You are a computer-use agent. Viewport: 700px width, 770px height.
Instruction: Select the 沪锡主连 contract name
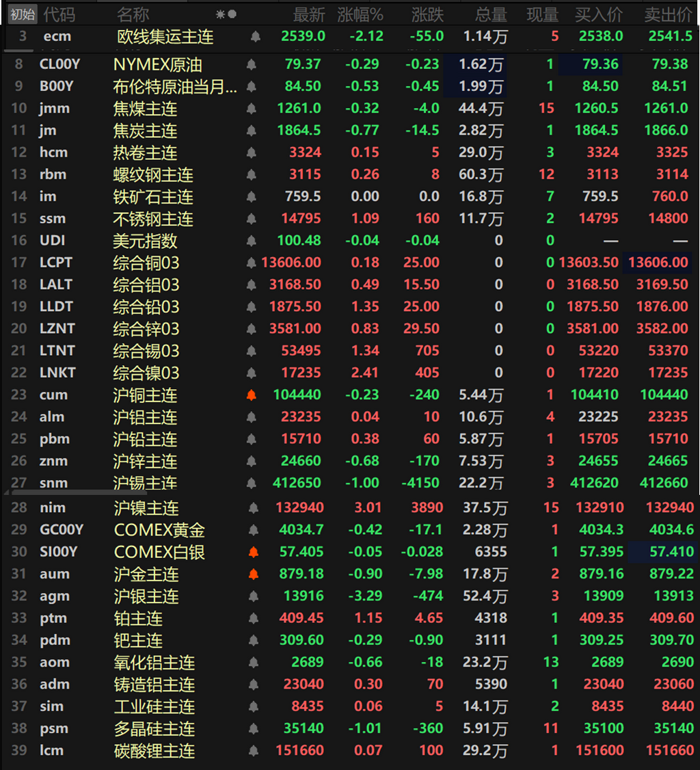[146, 483]
